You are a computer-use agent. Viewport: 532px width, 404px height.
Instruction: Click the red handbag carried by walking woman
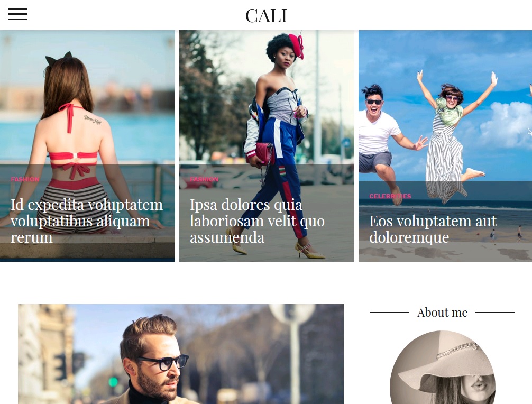262,153
